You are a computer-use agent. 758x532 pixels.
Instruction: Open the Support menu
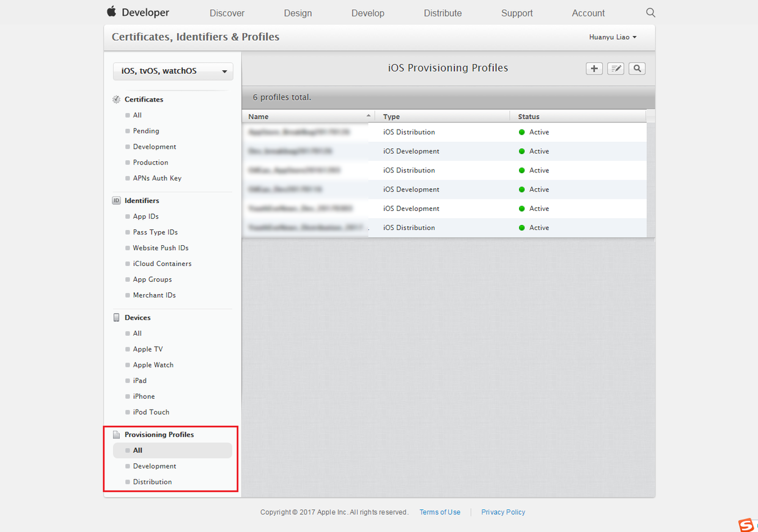517,13
